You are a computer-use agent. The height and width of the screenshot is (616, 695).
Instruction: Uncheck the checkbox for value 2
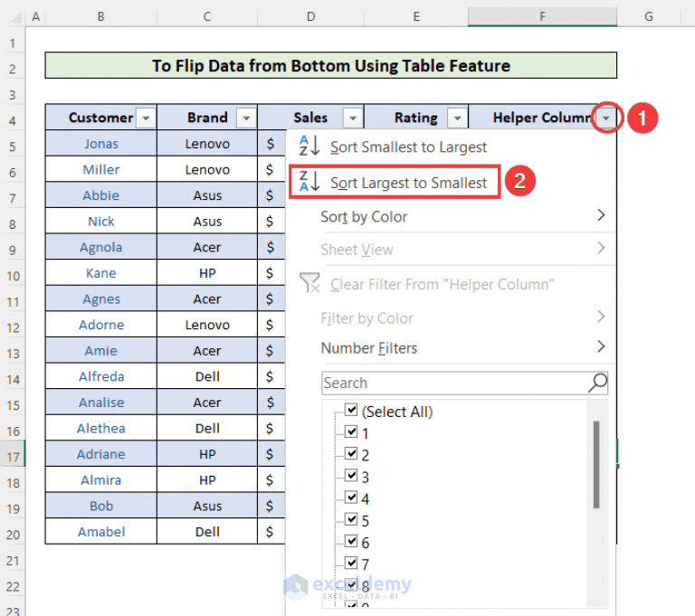pyautogui.click(x=351, y=453)
